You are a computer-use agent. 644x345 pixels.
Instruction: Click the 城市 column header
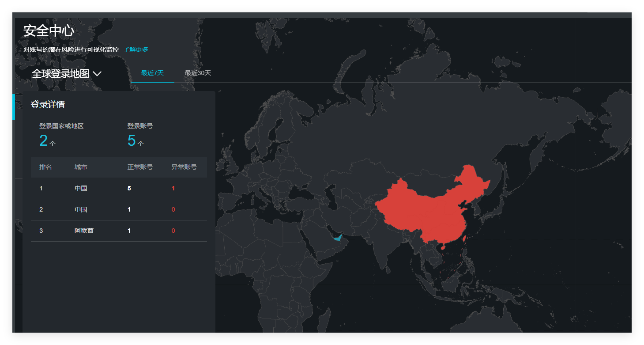pyautogui.click(x=81, y=167)
